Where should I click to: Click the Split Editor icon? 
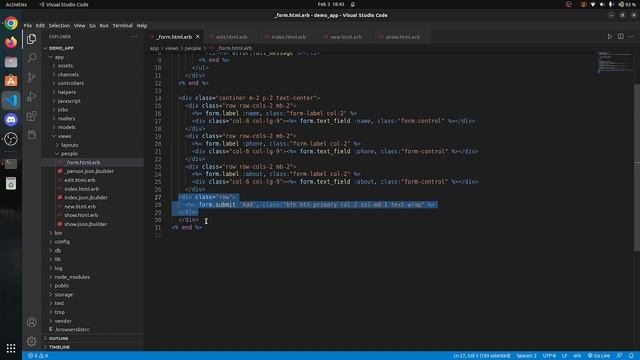coord(620,36)
